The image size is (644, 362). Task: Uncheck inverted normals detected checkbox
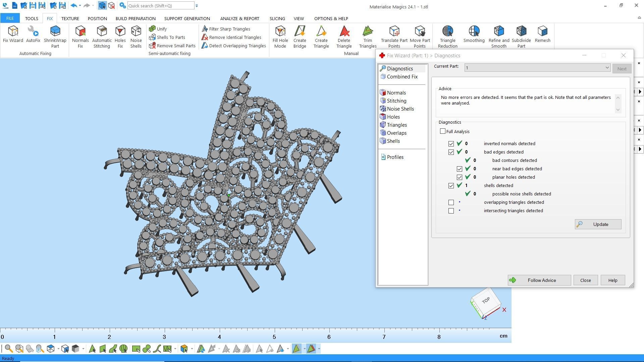[x=451, y=144]
